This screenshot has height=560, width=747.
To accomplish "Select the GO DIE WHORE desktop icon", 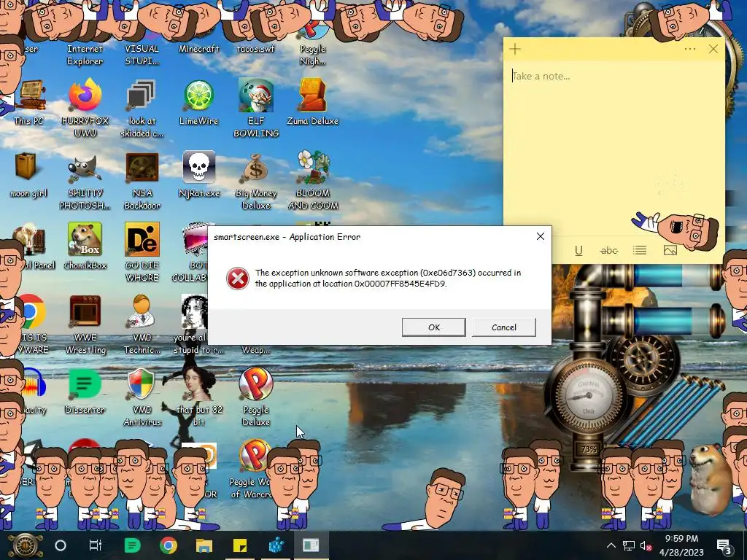I will (142, 252).
